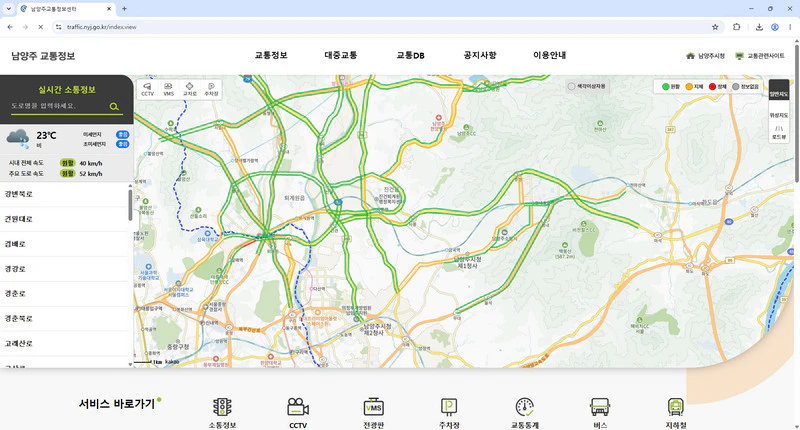
Task: Open the tab search dropdown arrow
Action: [x=8, y=9]
